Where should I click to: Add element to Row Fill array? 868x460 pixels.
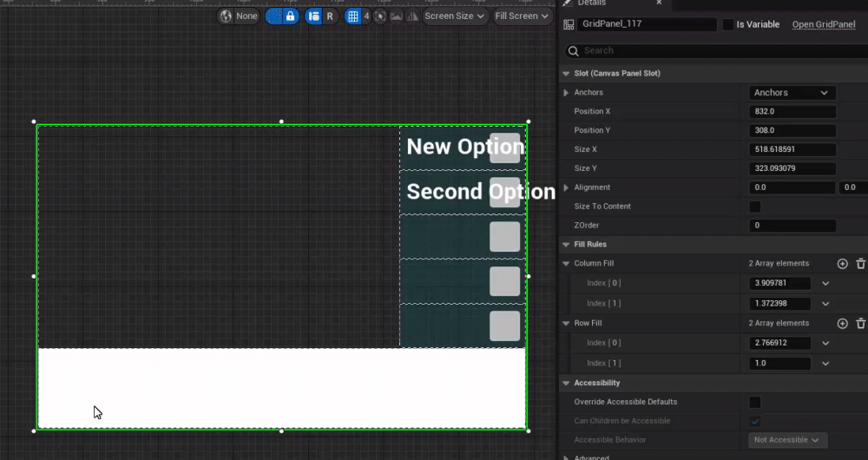click(843, 323)
